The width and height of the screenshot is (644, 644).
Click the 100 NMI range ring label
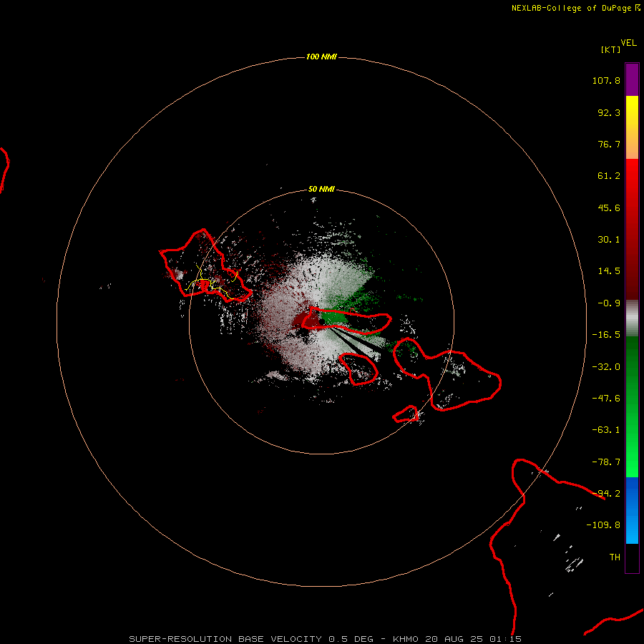(x=321, y=57)
